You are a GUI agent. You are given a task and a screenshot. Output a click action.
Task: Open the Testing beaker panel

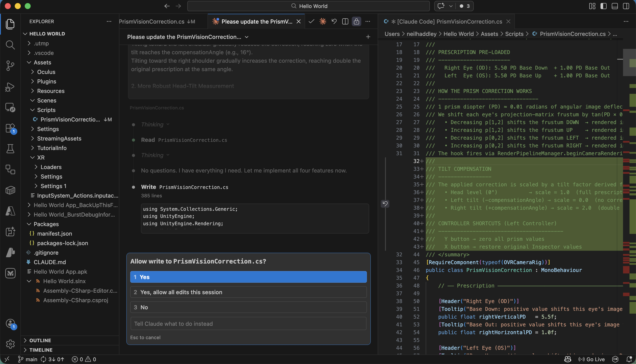[10, 149]
